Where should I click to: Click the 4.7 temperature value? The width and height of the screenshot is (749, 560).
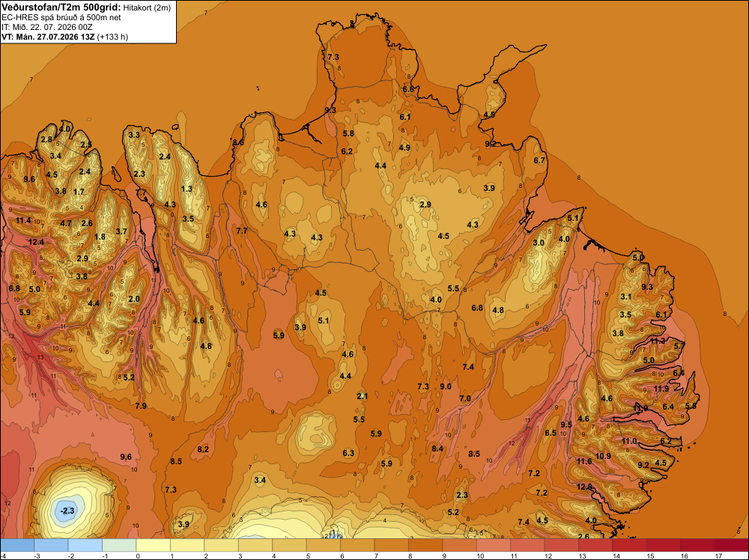(66, 223)
